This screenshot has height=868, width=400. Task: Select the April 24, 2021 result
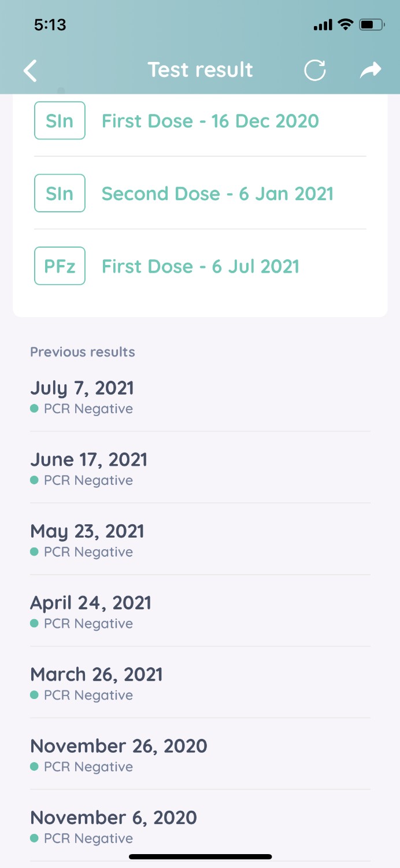pyautogui.click(x=200, y=612)
